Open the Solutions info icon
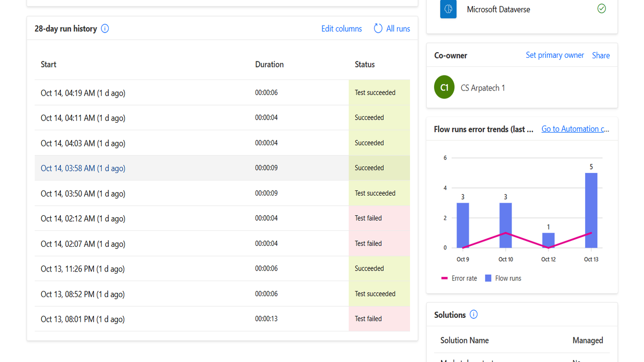 point(473,315)
